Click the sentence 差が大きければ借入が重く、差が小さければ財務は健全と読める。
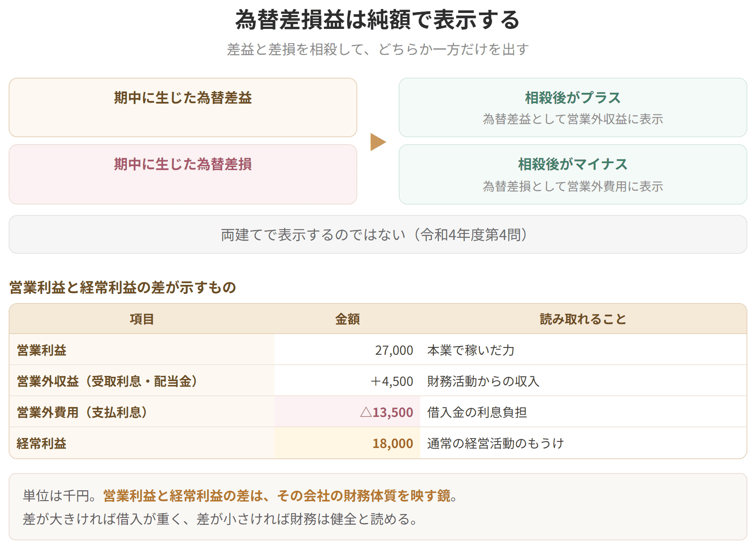756x549 pixels. point(220,519)
